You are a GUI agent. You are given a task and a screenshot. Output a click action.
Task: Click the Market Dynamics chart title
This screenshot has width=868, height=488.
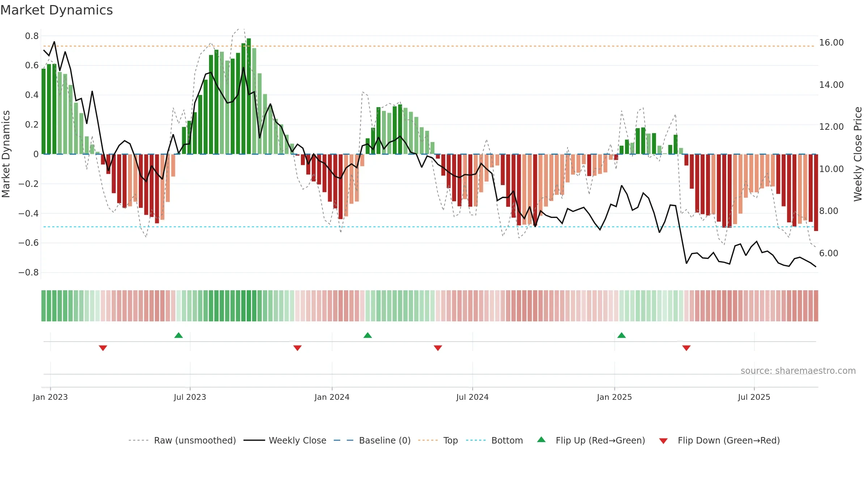(57, 10)
